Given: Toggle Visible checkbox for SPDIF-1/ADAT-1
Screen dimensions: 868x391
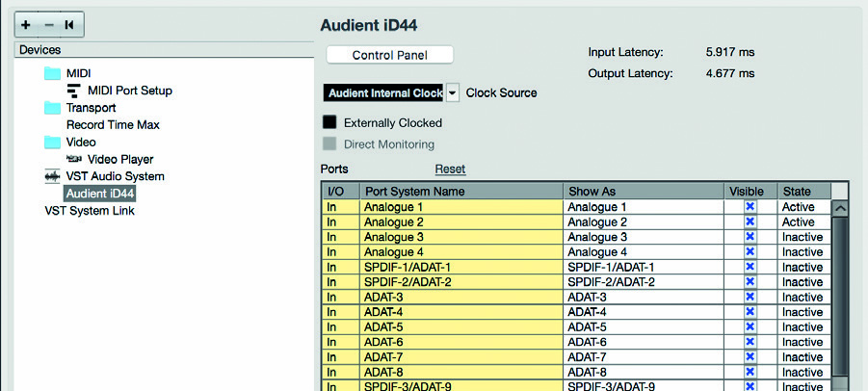Looking at the screenshot, I should tap(750, 267).
